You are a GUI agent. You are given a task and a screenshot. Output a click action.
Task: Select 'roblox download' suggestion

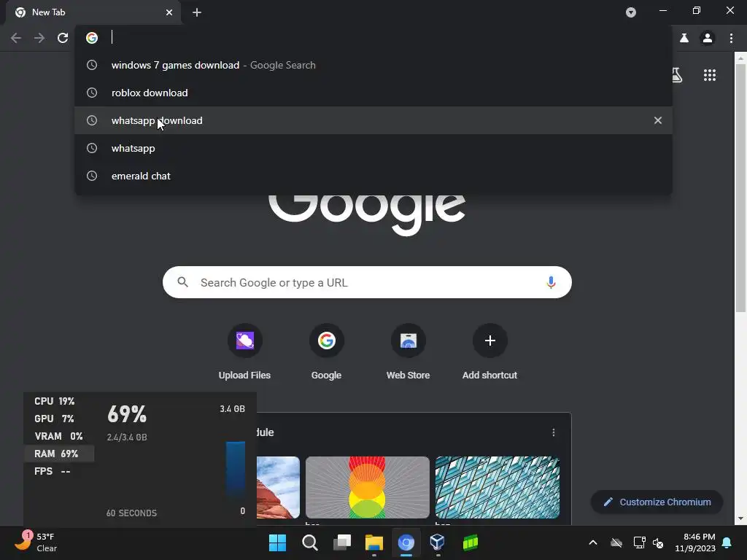pyautogui.click(x=373, y=93)
